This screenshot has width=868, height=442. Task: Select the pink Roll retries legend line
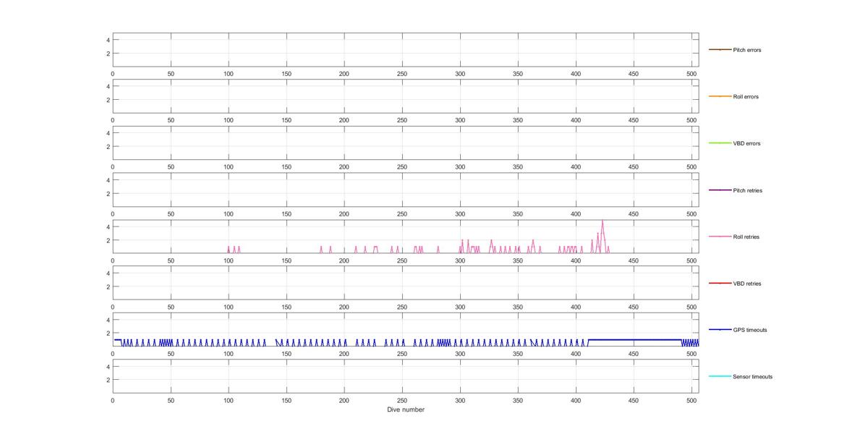point(720,237)
